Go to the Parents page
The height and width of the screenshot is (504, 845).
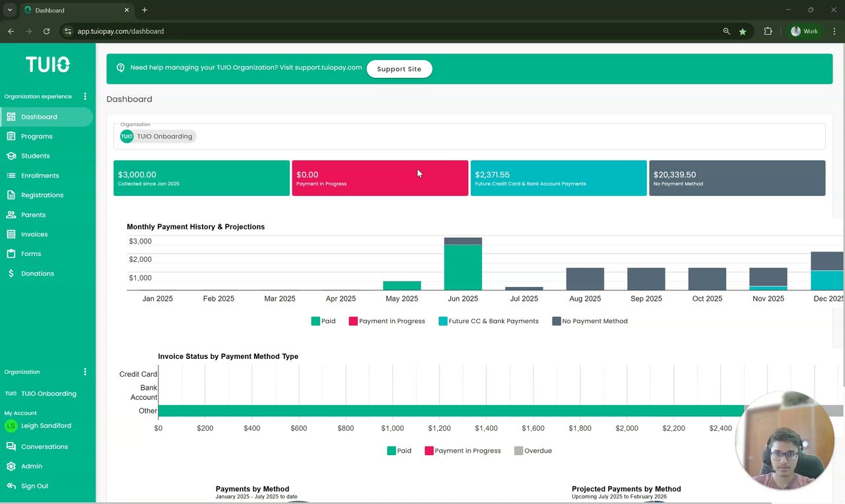33,214
